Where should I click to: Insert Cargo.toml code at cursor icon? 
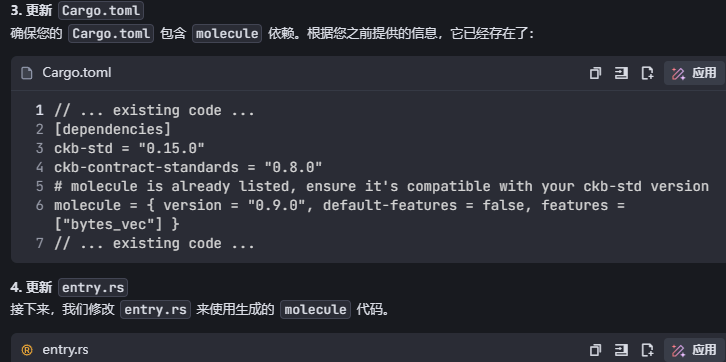click(621, 73)
